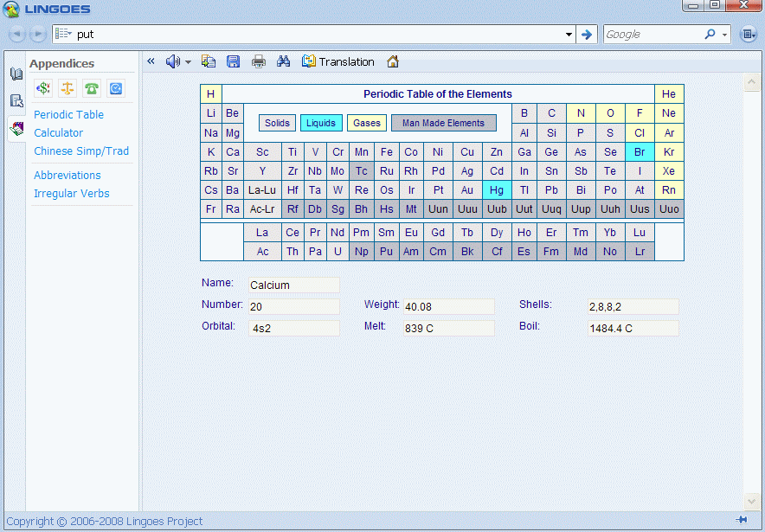Click the print icon in toolbar

(258, 61)
